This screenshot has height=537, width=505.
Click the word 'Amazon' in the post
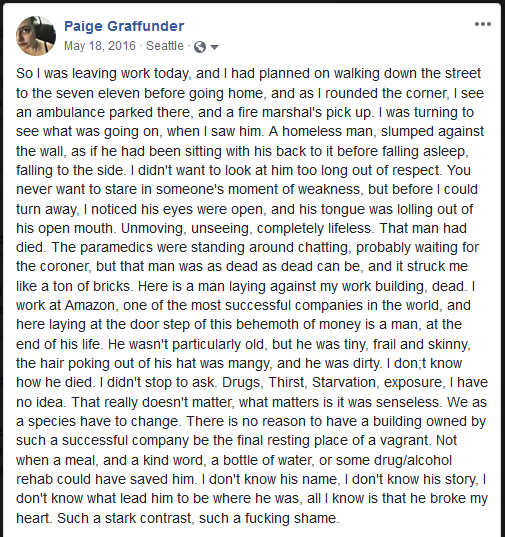pyautogui.click(x=89, y=305)
